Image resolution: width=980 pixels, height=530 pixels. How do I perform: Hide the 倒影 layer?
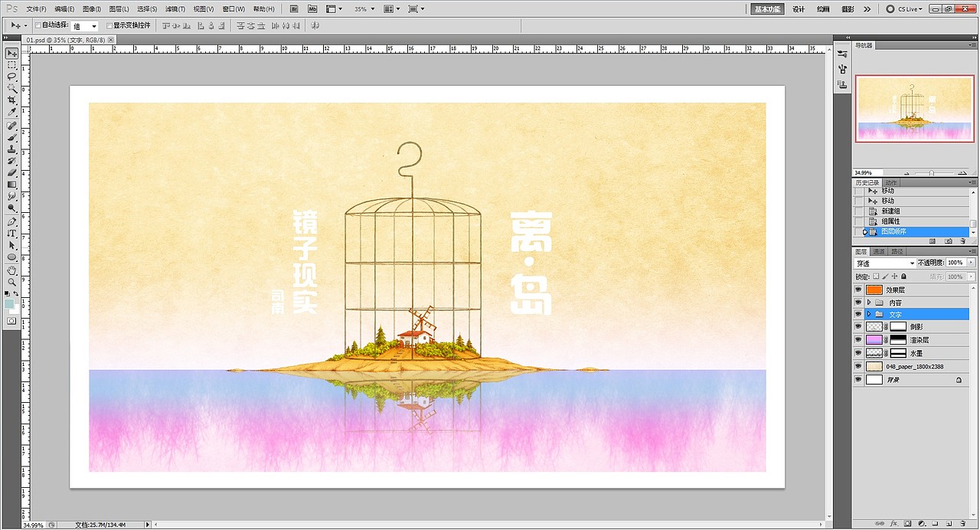coord(858,327)
